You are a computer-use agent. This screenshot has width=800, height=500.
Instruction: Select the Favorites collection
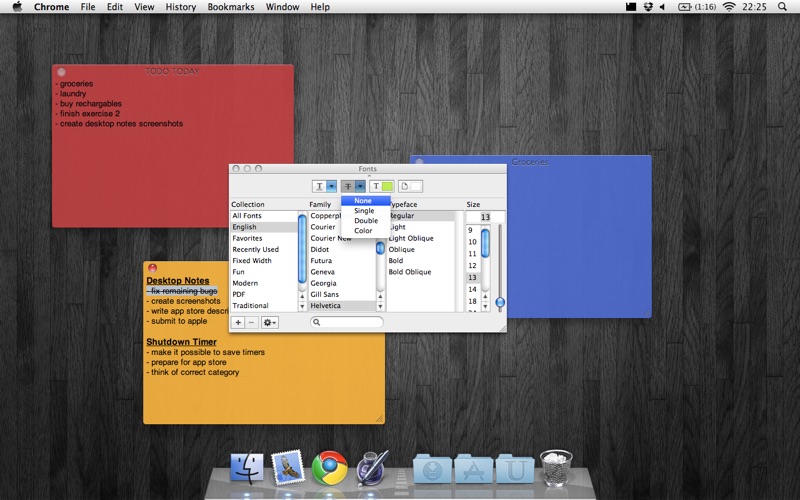248,238
